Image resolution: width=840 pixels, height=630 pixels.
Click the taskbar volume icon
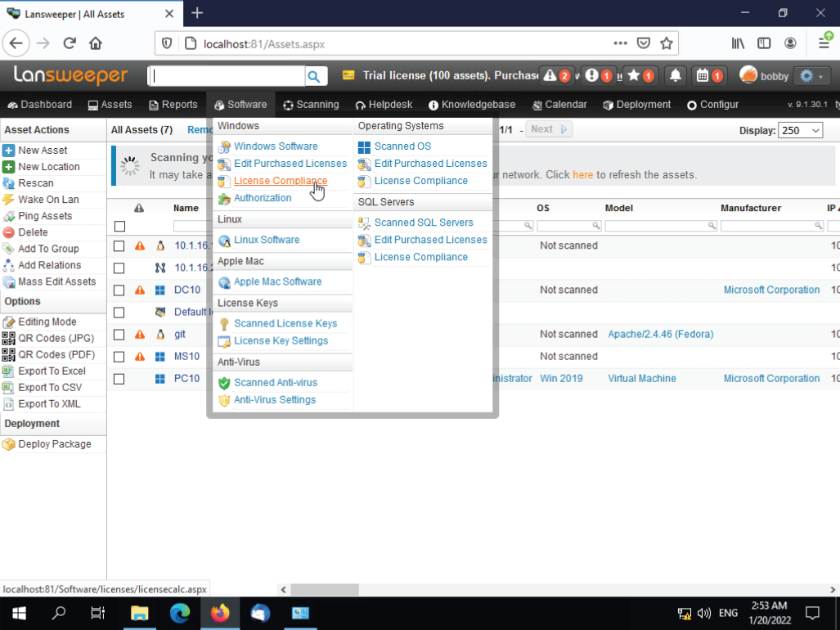tap(704, 614)
